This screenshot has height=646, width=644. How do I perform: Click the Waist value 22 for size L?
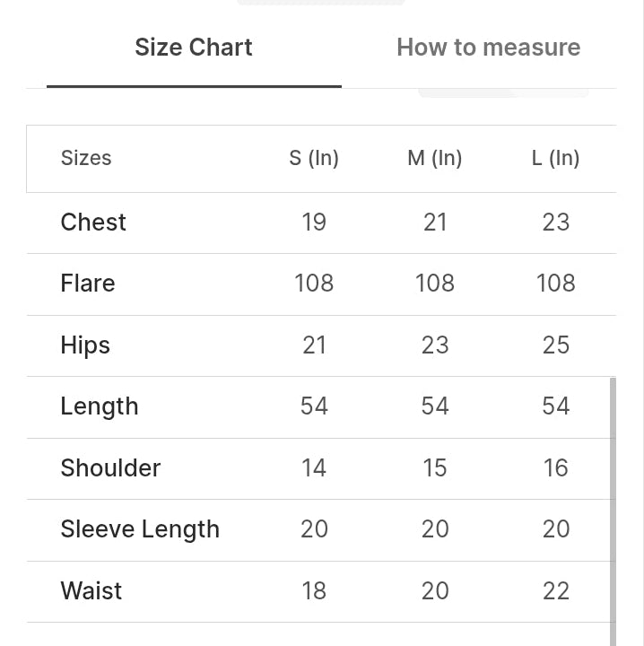(x=555, y=590)
